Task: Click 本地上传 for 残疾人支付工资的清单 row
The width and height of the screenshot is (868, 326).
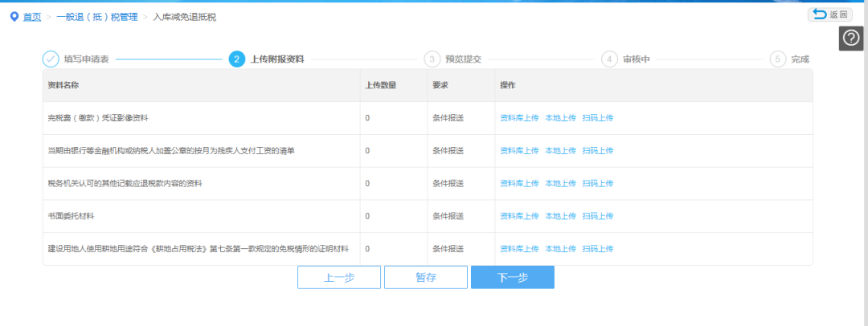Action: [x=560, y=150]
